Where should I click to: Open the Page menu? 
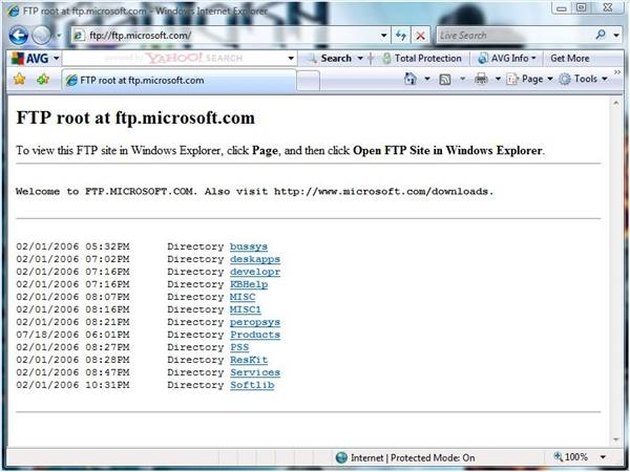click(x=530, y=79)
